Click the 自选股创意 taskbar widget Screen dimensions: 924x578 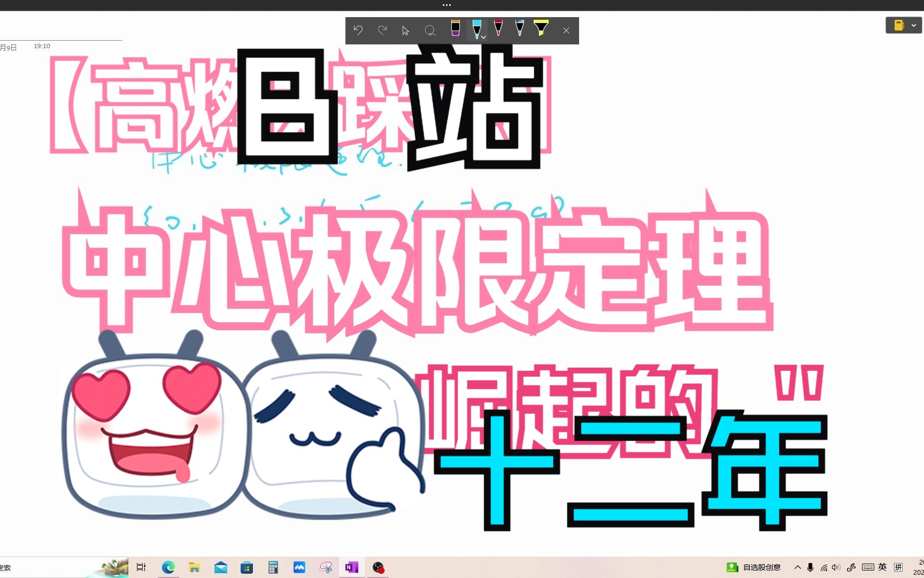[753, 567]
